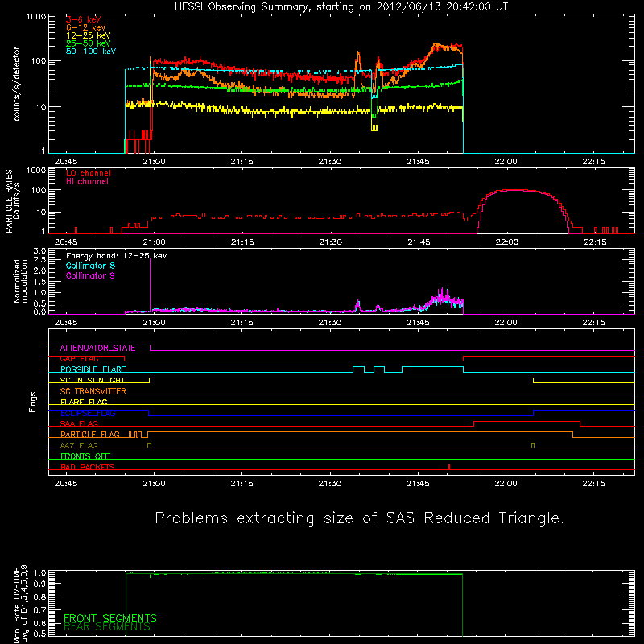Click the HESSI Observing Summary title text
Image resolution: width=644 pixels, height=644 pixels.
(341, 7)
